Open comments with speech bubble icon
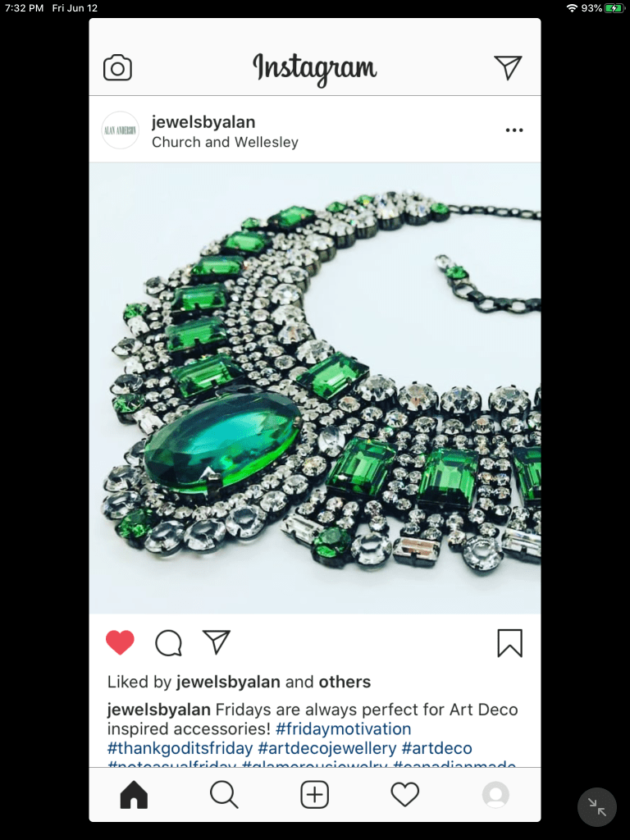This screenshot has width=630, height=840. [169, 643]
